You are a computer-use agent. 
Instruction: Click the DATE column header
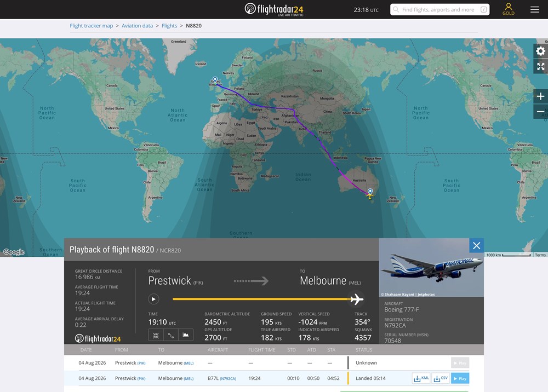pyautogui.click(x=86, y=350)
